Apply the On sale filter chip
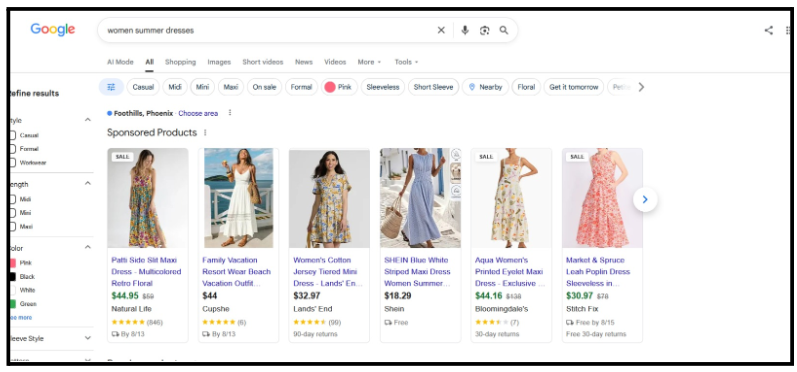 (264, 87)
